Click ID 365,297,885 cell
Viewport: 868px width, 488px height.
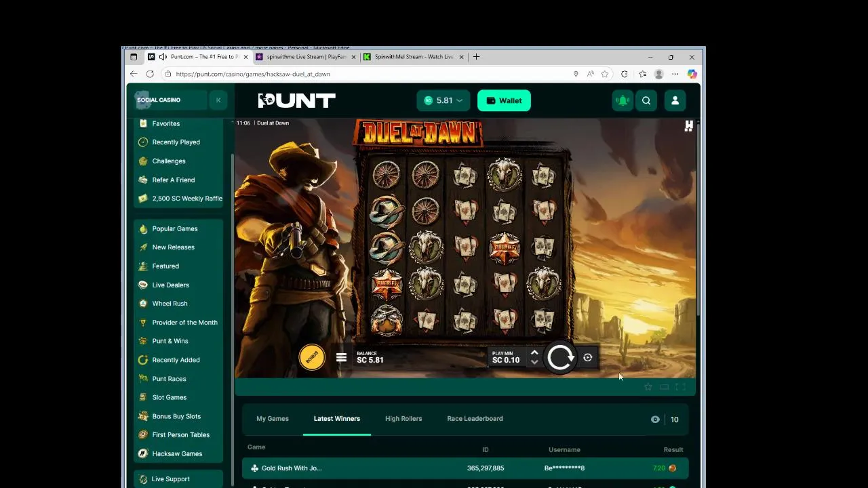click(x=486, y=468)
